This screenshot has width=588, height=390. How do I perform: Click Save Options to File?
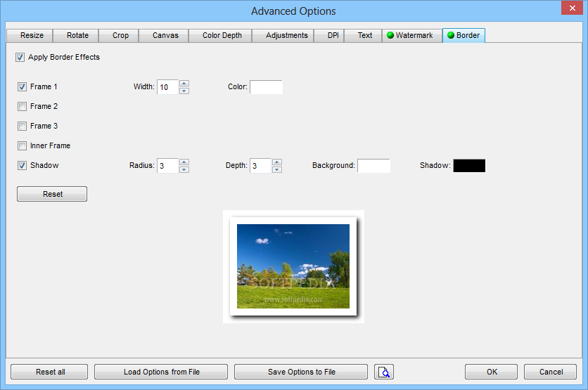coord(301,372)
